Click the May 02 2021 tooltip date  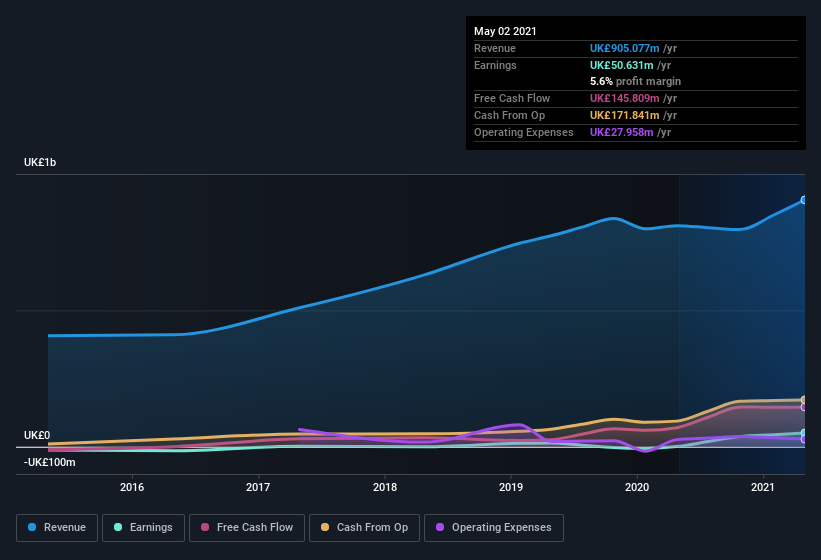pyautogui.click(x=505, y=31)
